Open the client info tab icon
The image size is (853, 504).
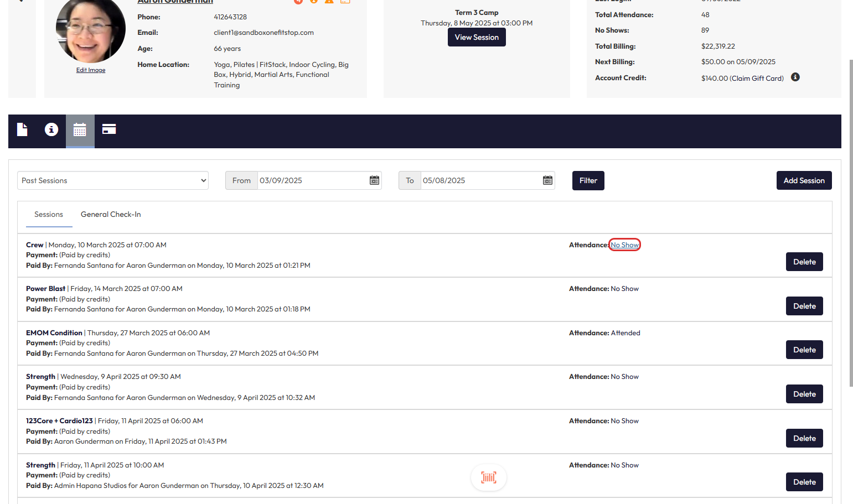pyautogui.click(x=51, y=129)
